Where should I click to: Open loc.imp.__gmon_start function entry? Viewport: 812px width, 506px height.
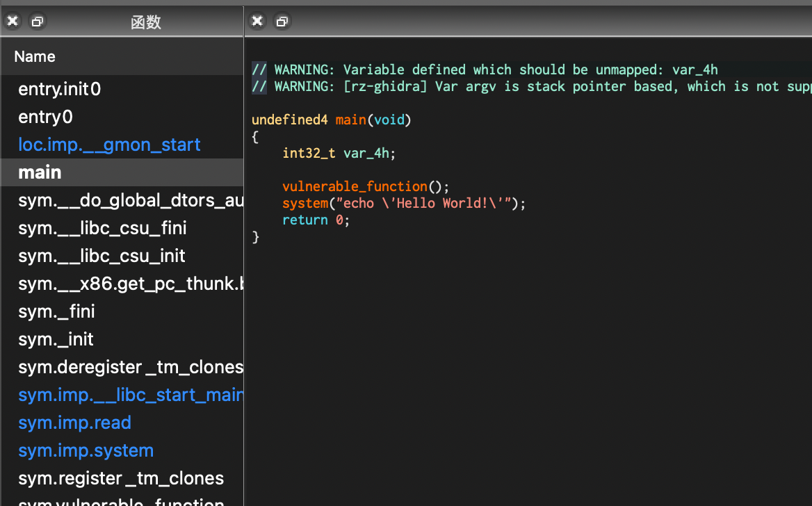pos(109,145)
